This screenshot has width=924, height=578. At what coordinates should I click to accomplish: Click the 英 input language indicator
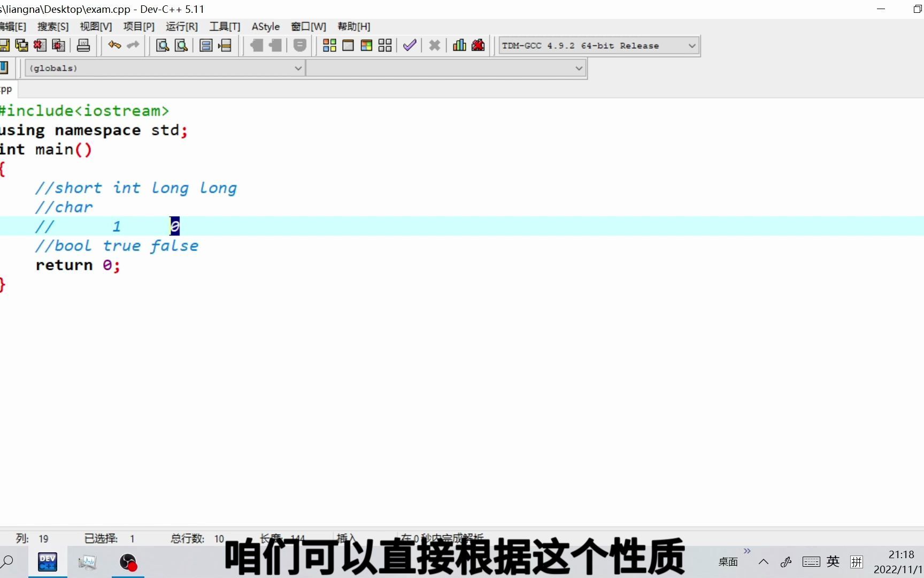click(833, 561)
